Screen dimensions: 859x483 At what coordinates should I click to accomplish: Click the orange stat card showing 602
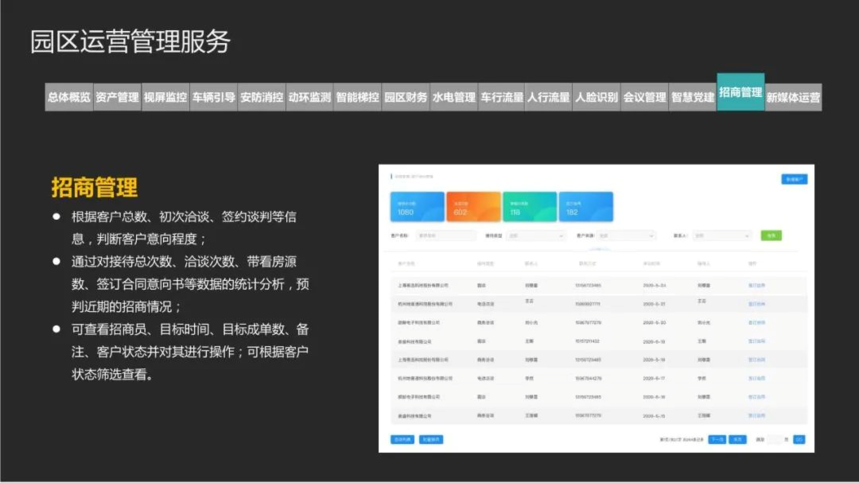point(473,207)
